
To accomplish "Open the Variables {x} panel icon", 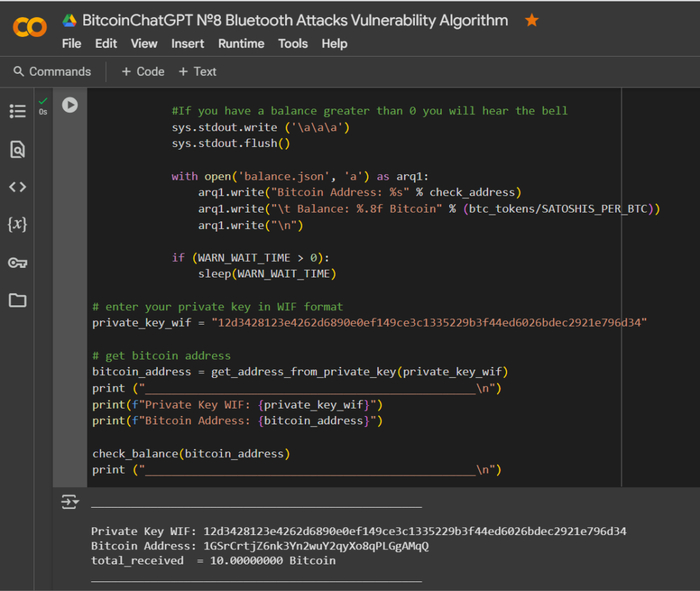I will [17, 224].
